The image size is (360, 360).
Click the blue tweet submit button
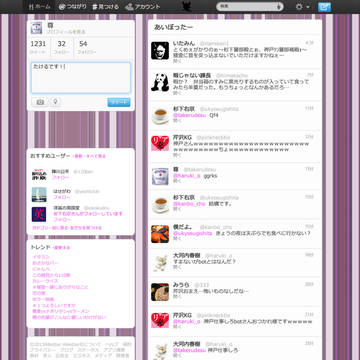[x=119, y=102]
